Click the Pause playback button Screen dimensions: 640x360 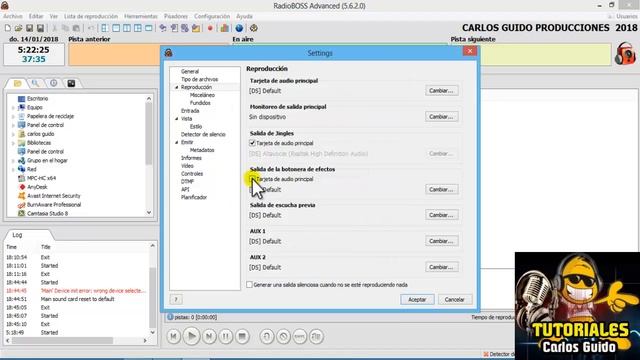coord(225,336)
